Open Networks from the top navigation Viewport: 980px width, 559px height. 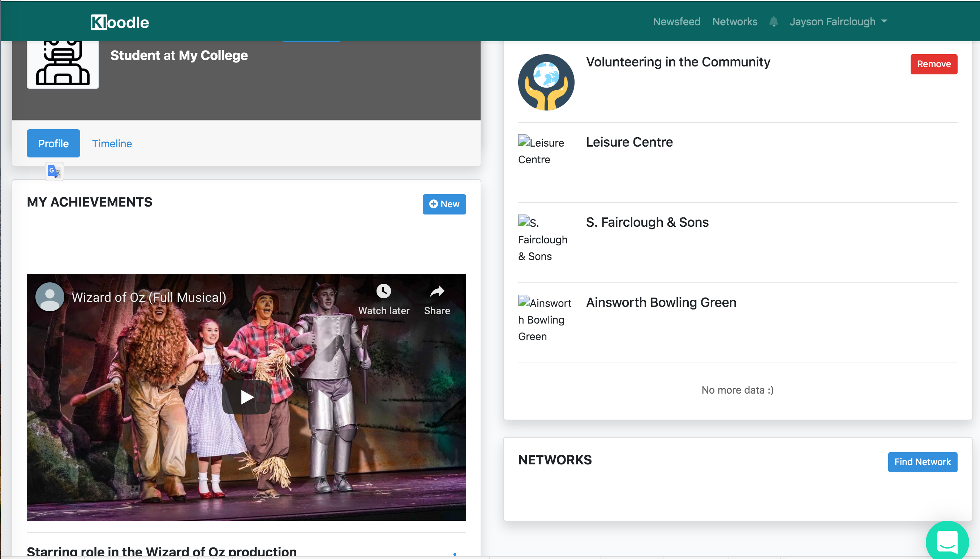pyautogui.click(x=735, y=22)
